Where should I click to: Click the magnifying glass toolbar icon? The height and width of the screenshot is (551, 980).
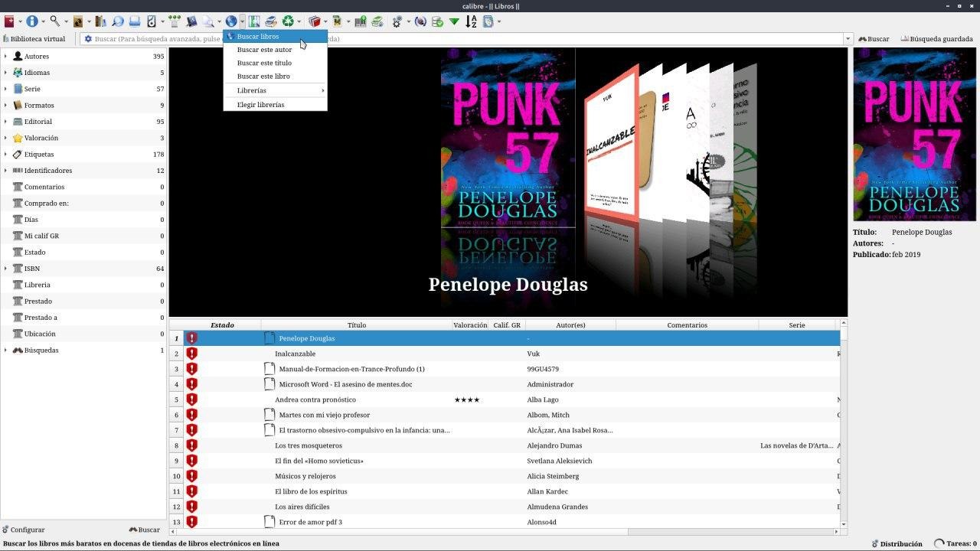click(x=55, y=21)
